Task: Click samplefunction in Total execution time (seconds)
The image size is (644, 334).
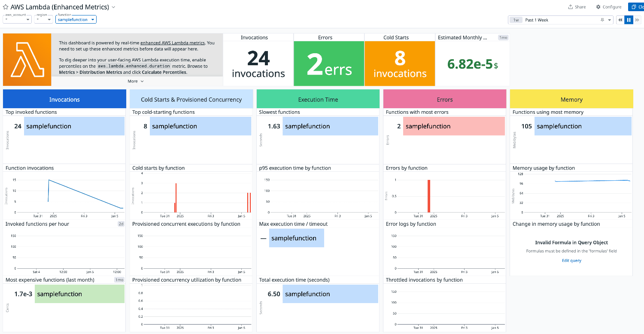Action: click(330, 294)
